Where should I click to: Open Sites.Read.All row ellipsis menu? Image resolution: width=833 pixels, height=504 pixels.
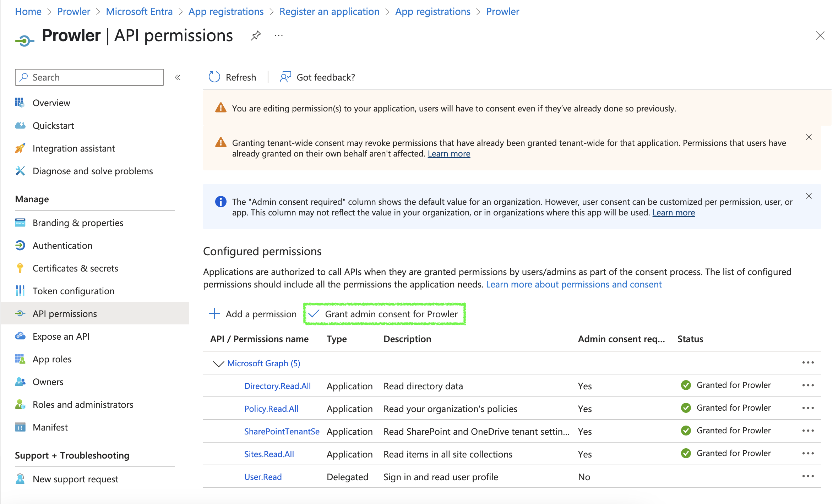tap(808, 453)
